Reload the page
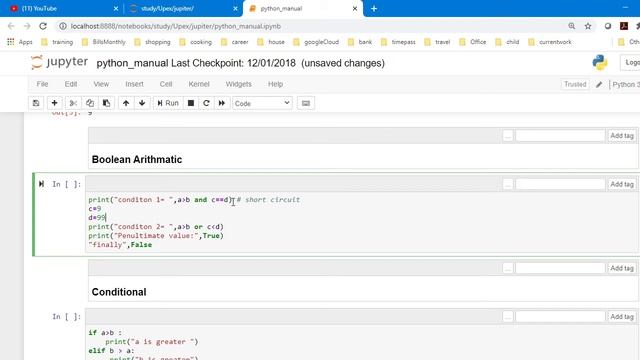 coord(43,26)
